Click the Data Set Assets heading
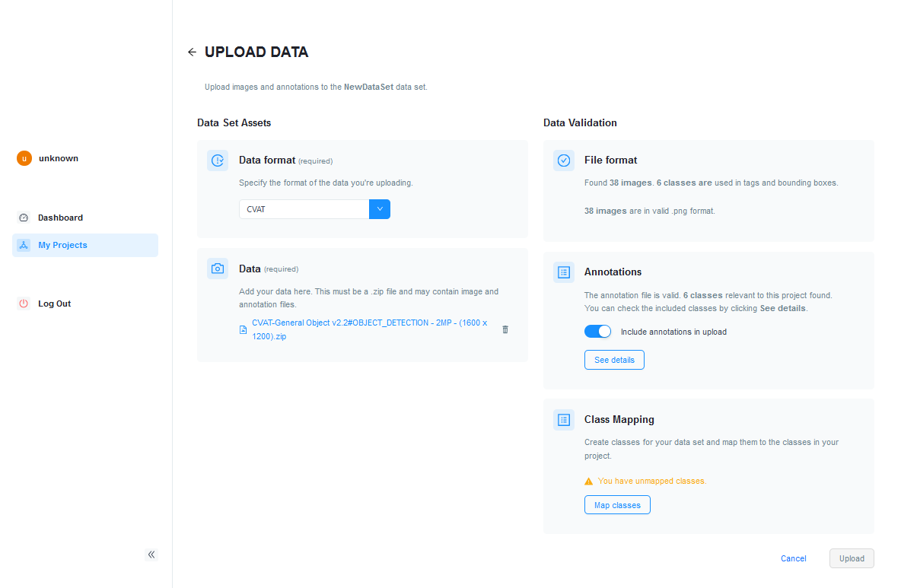This screenshot has width=901, height=588. (234, 123)
